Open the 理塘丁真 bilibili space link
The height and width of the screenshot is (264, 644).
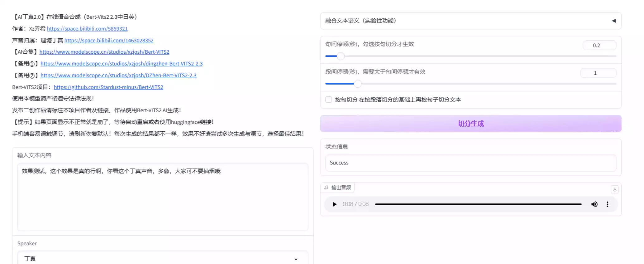point(109,41)
